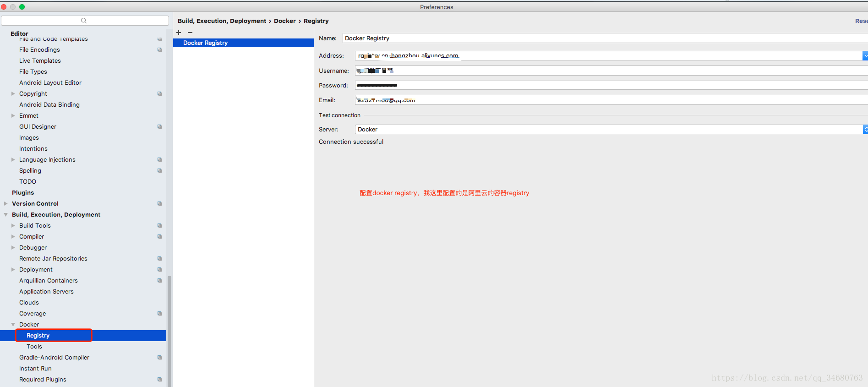Image resolution: width=868 pixels, height=387 pixels.
Task: Expand the Deployment node arrow
Action: (x=13, y=269)
